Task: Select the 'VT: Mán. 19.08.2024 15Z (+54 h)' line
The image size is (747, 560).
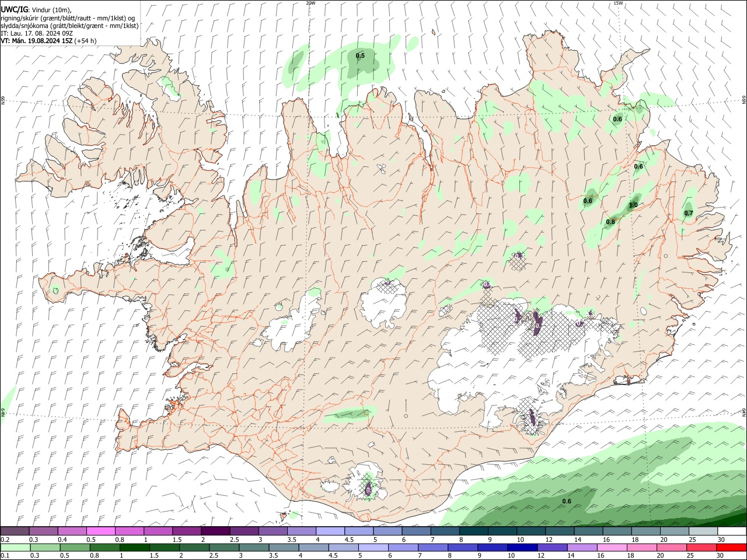Action: pyautogui.click(x=48, y=41)
